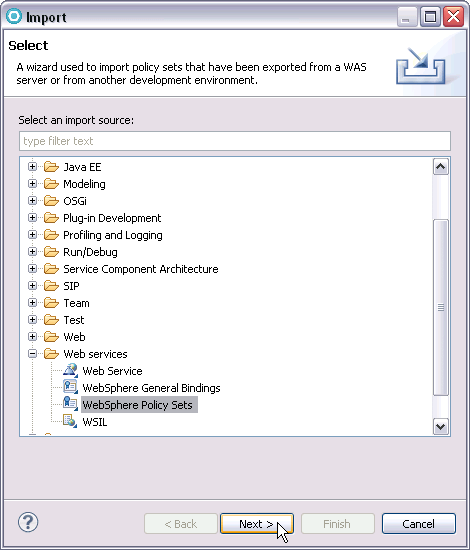Dismiss the wizard with Cancel
Screen dimensions: 470x550
pyautogui.click(x=419, y=524)
